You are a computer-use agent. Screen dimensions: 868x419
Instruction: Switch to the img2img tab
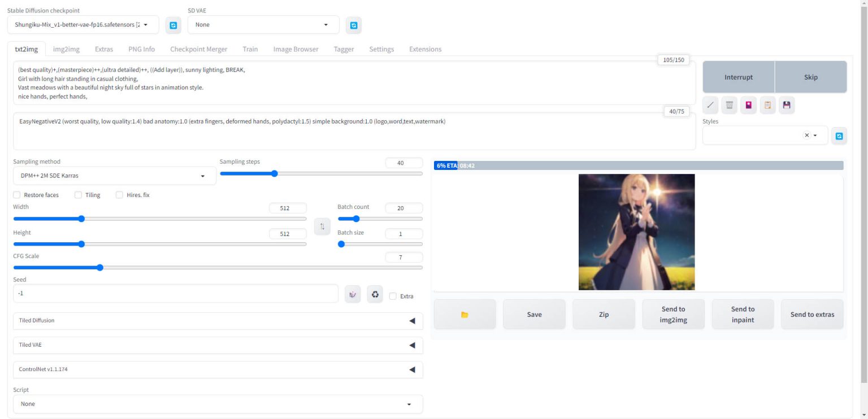coord(66,49)
